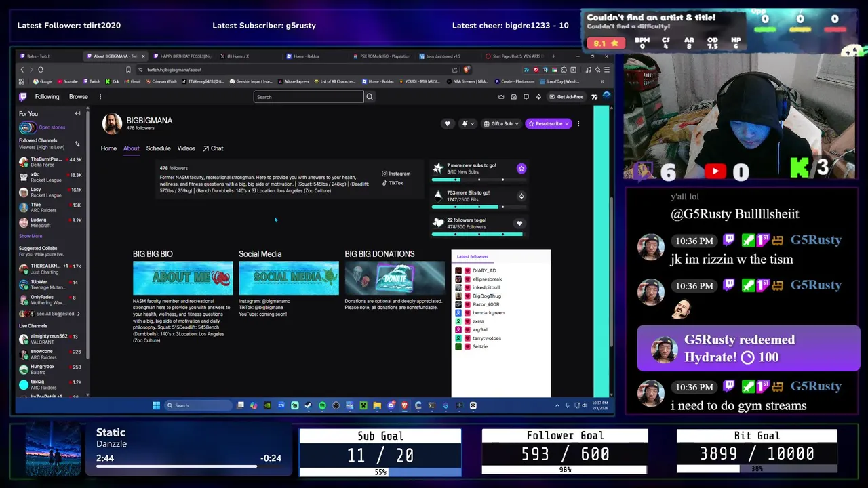
Task: Switch to channel Home tab
Action: (x=108, y=148)
